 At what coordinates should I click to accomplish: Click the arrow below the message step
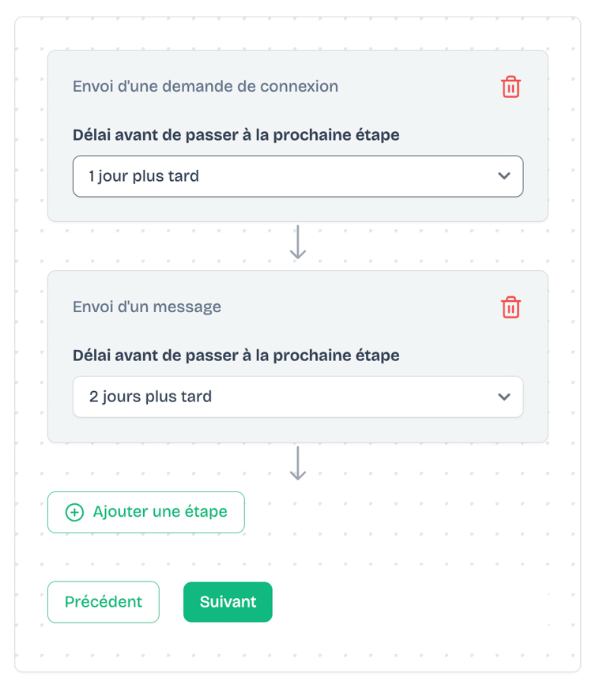[x=298, y=461]
